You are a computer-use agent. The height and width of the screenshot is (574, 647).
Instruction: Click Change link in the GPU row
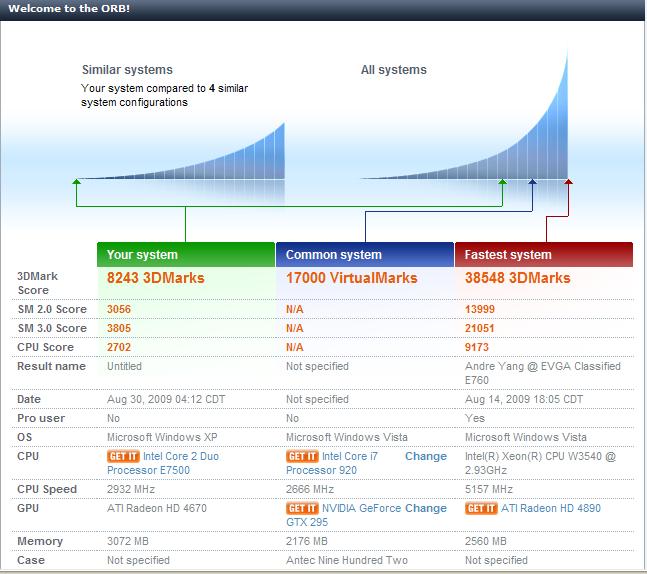pyautogui.click(x=426, y=508)
